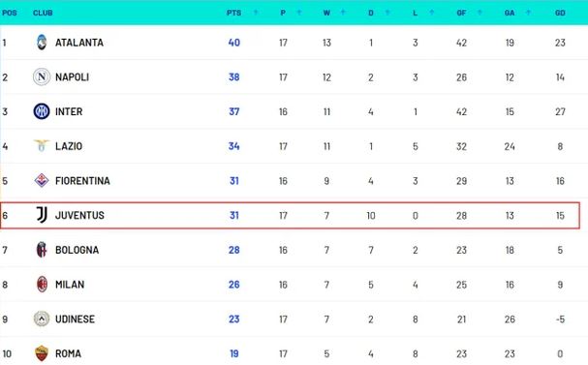Image resolution: width=588 pixels, height=365 pixels.
Task: Click the Atalanta club crest
Action: click(42, 43)
